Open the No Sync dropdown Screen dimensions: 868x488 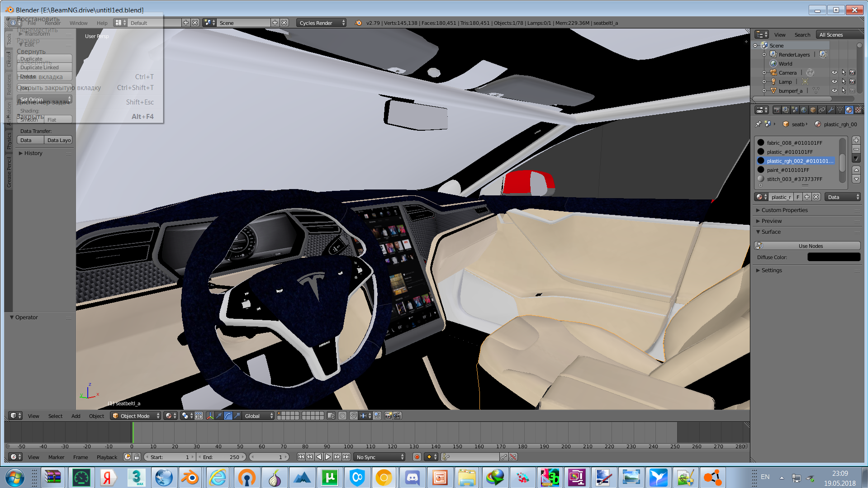pos(379,457)
